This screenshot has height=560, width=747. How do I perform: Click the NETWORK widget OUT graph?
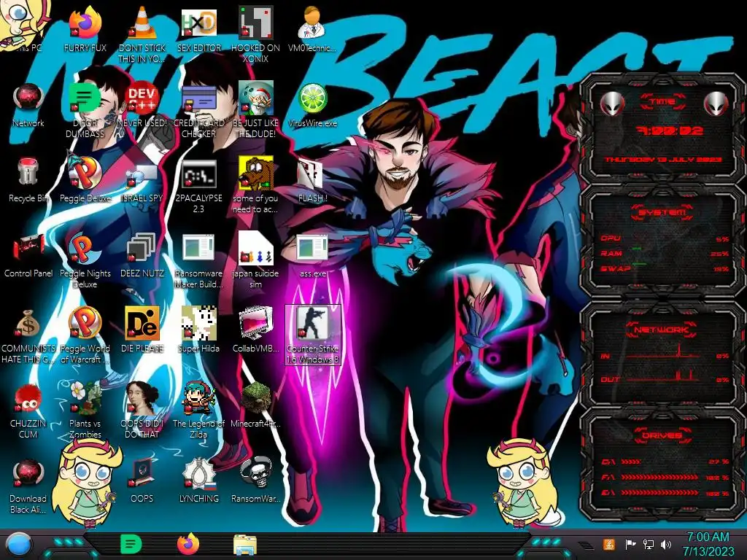pos(664,376)
